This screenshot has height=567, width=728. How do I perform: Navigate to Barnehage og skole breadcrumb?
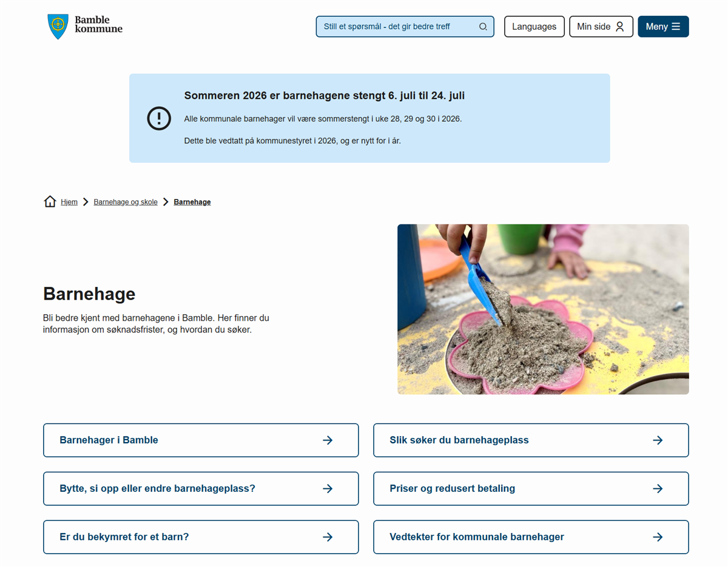[x=126, y=202]
